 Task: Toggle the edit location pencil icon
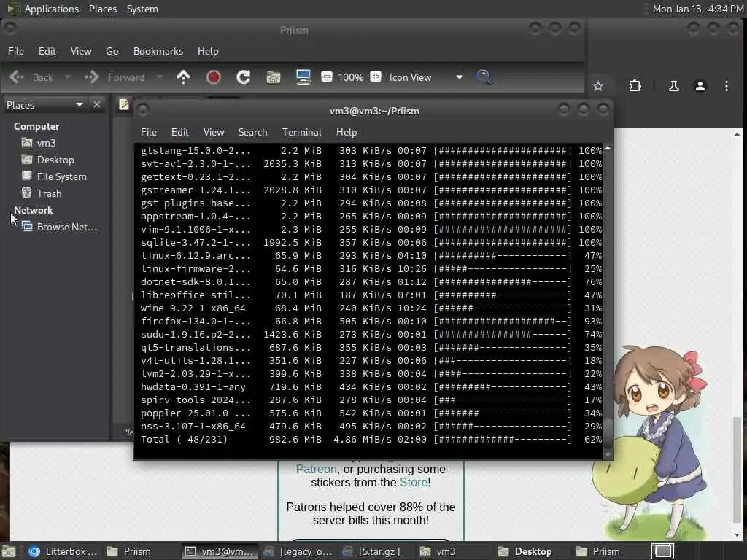click(124, 104)
